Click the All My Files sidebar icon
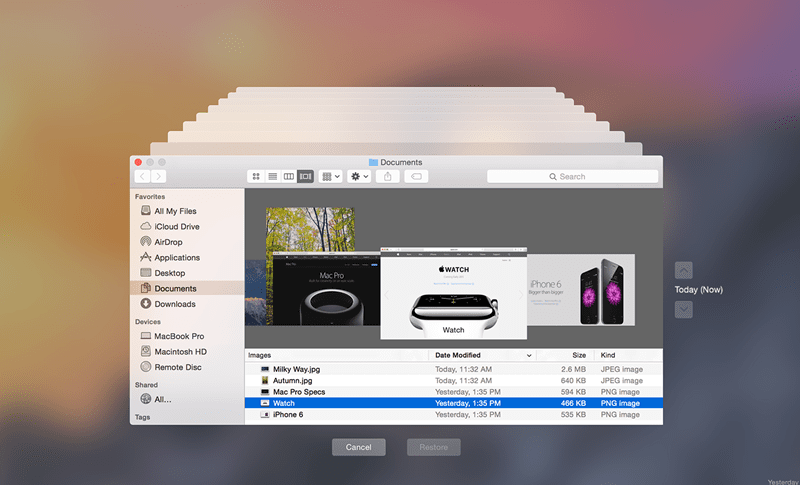 click(145, 211)
